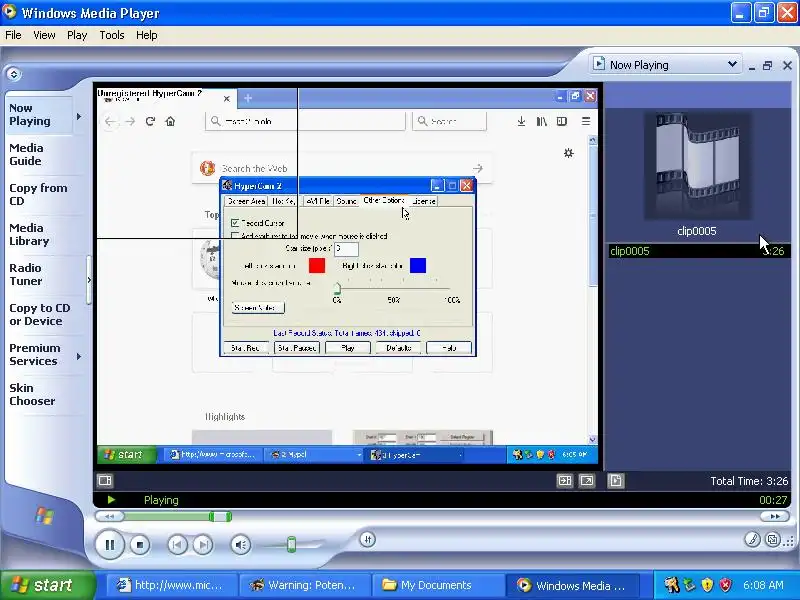
Task: Click the fast forward button on the seek bar
Action: (775, 516)
